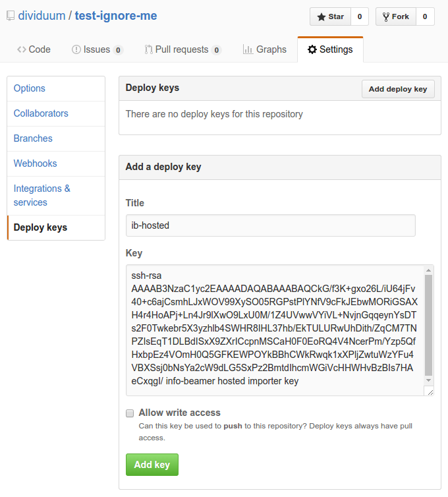
Task: Click the Fork button
Action: tap(395, 16)
